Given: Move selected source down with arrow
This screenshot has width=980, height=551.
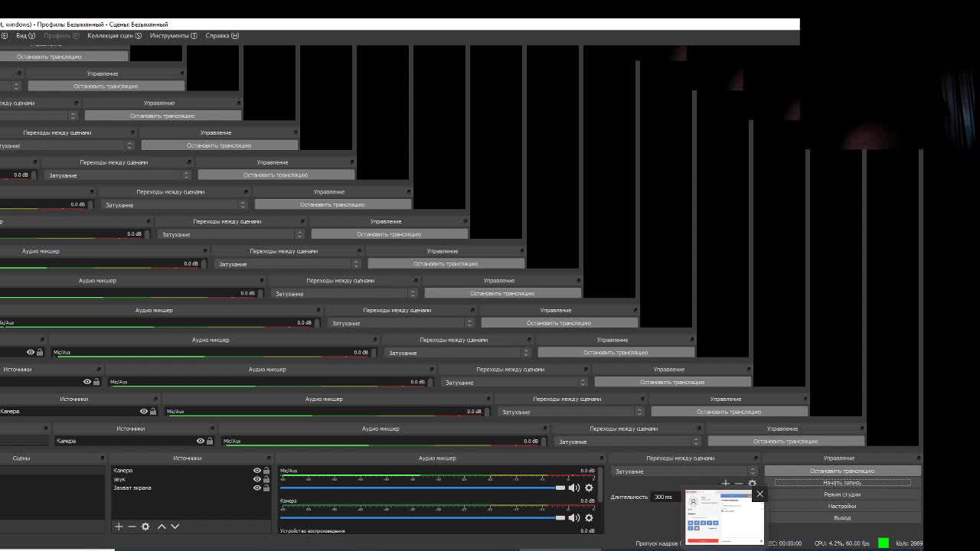Looking at the screenshot, I should [x=175, y=527].
